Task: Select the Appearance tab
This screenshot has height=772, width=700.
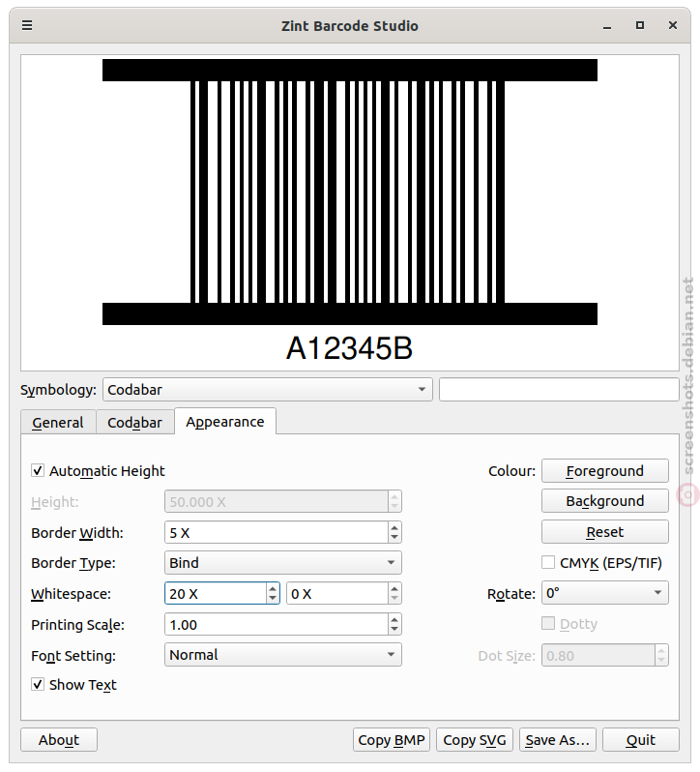Action: click(x=225, y=422)
